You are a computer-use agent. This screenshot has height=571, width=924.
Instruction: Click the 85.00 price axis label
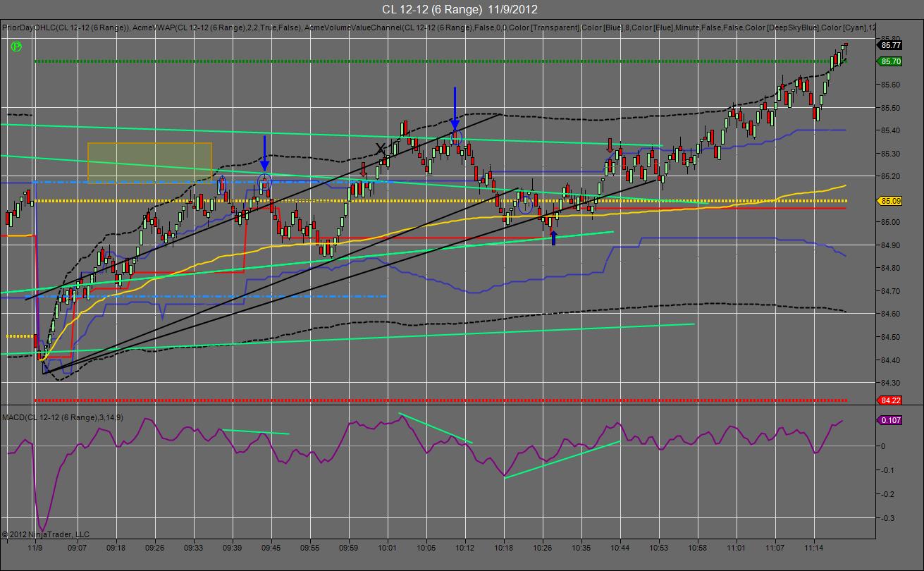pyautogui.click(x=891, y=222)
